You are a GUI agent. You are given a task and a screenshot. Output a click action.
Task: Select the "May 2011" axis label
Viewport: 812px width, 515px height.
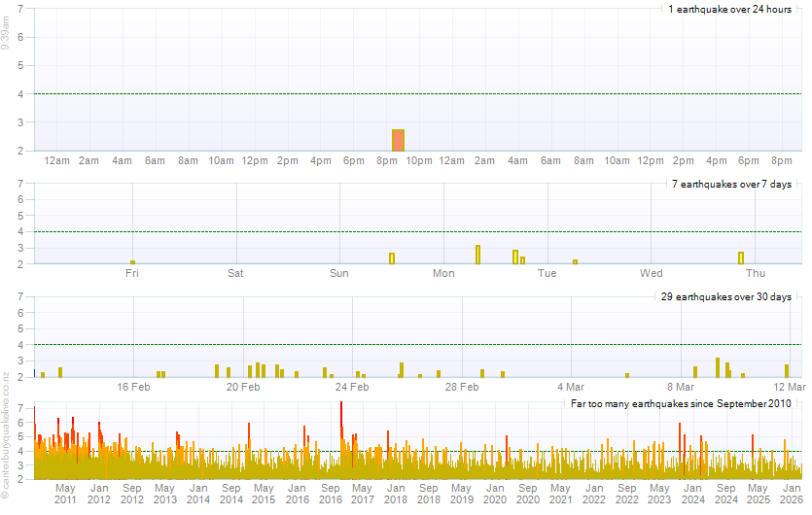(x=65, y=493)
